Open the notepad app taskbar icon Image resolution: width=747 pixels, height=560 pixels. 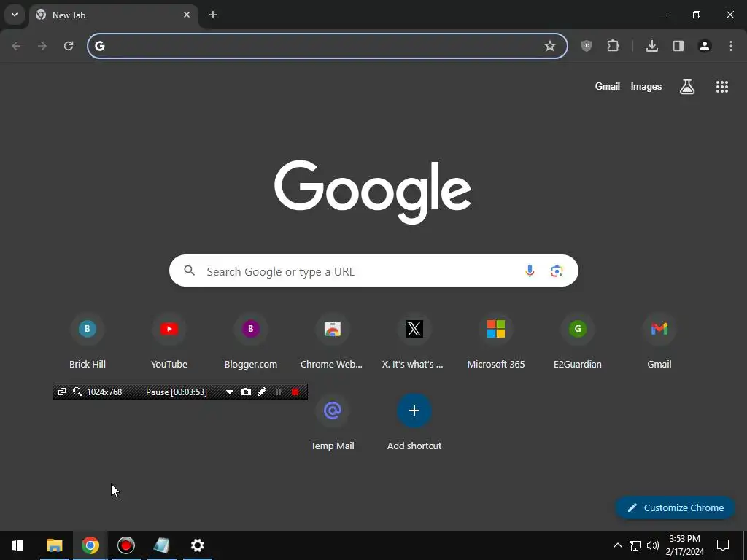pyautogui.click(x=161, y=545)
